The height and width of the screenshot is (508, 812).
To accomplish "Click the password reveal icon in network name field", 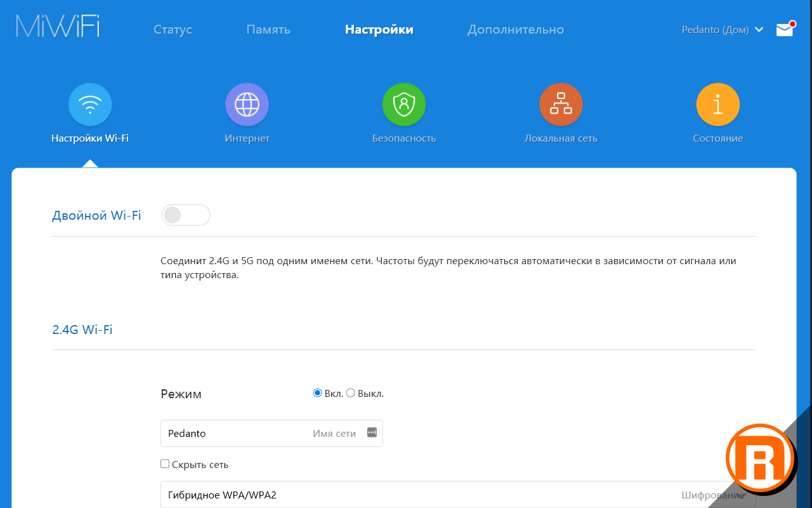I will [372, 432].
